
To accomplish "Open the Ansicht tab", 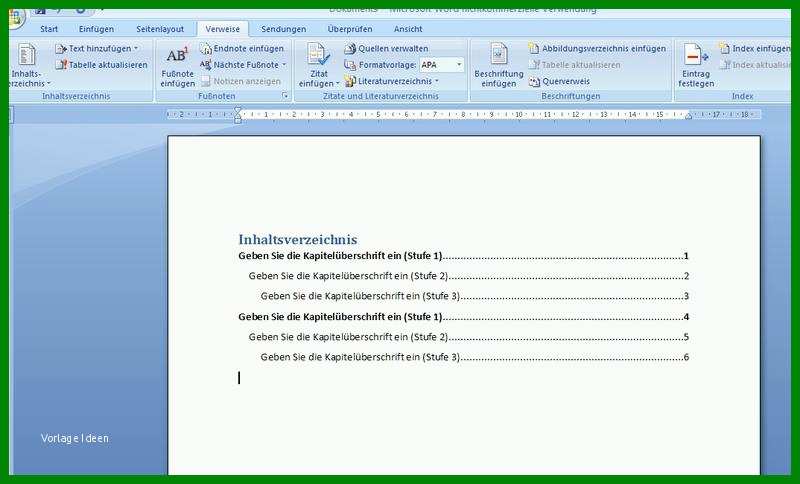I will click(408, 29).
